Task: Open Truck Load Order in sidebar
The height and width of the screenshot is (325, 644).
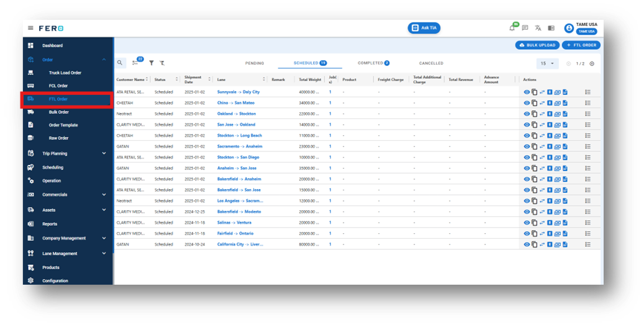Action: [x=65, y=73]
